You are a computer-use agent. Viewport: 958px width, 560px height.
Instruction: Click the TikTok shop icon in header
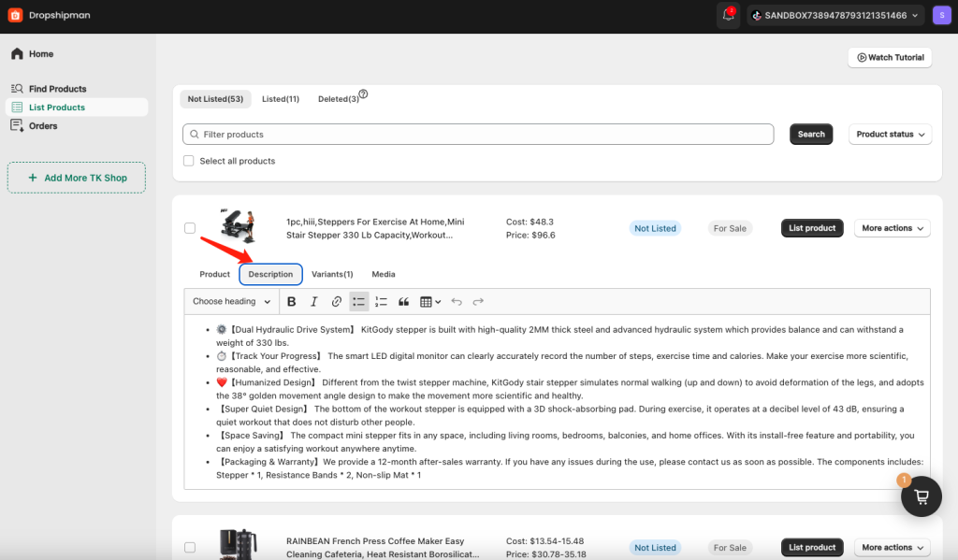756,16
